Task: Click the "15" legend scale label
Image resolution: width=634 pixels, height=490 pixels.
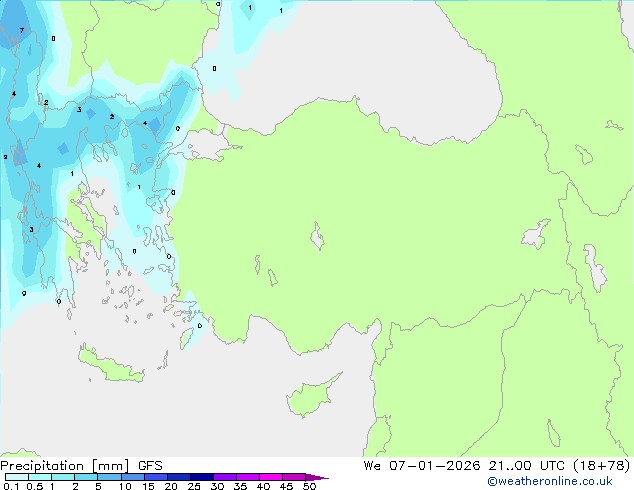Action: pos(148,486)
